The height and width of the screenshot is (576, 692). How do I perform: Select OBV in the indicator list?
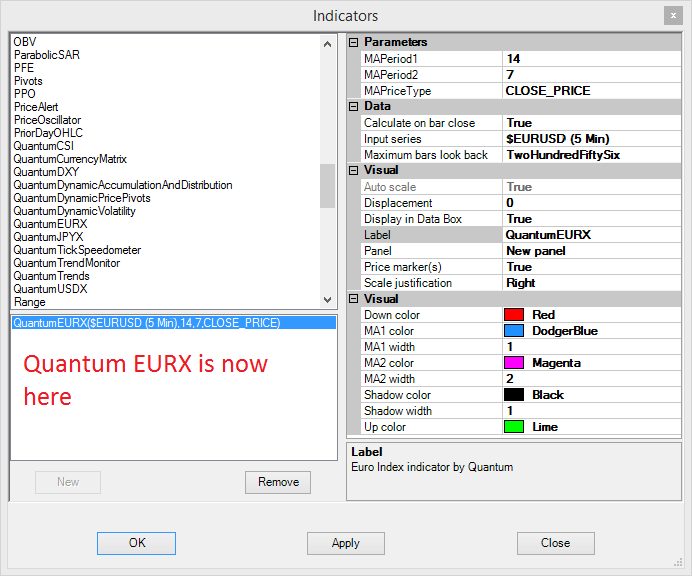25,42
